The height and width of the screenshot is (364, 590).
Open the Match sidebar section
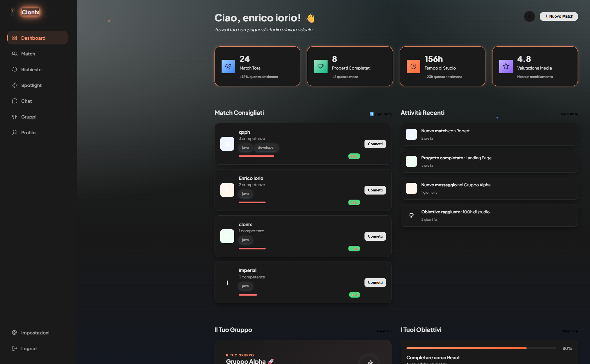(x=37, y=53)
